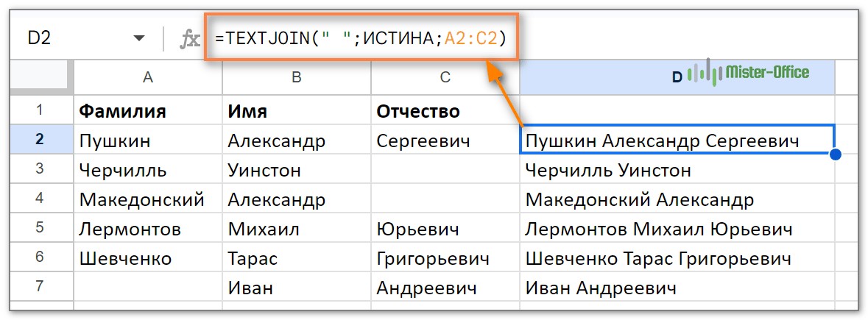Select row 5 header
The width and height of the screenshot is (868, 320).
pos(41,228)
